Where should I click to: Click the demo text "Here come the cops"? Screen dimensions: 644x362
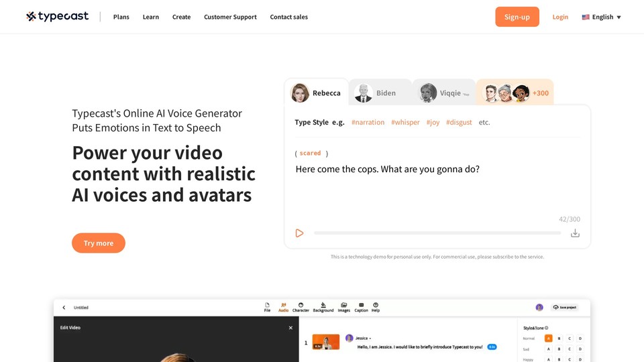coord(337,169)
